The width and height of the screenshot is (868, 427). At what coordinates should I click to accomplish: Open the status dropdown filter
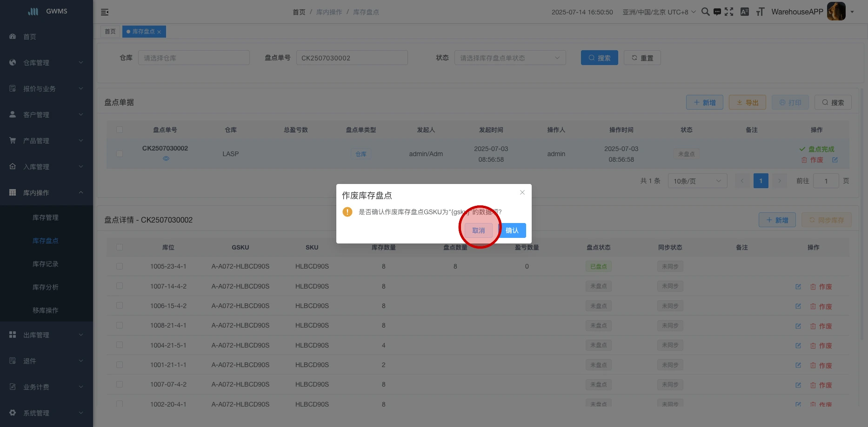[x=510, y=58]
